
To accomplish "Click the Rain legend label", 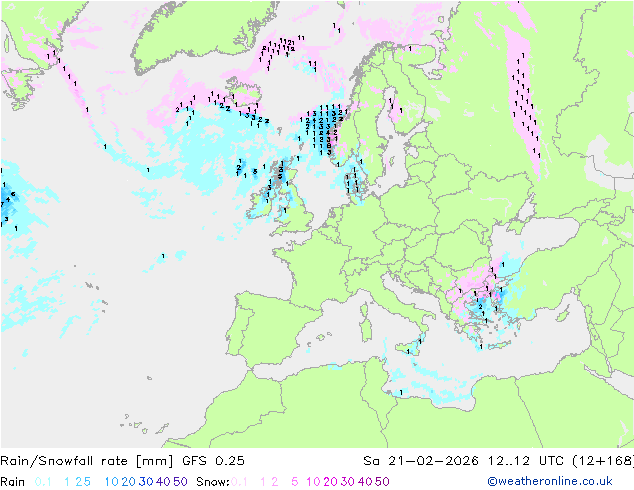I will coord(13,482).
